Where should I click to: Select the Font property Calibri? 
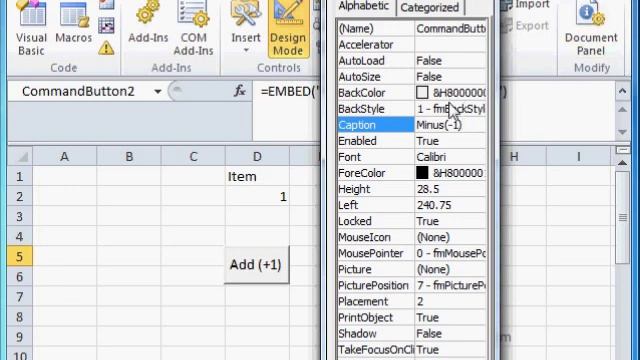point(412,157)
